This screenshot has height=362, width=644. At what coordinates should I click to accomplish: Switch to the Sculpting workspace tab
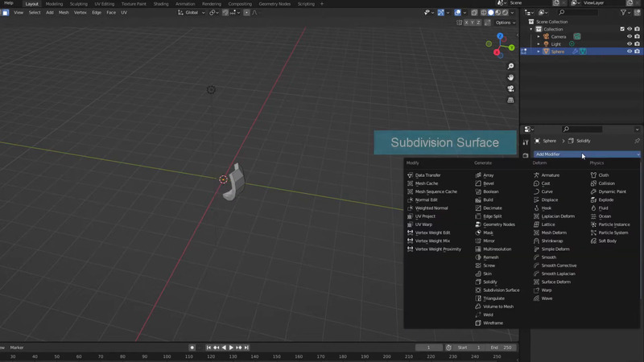[x=78, y=4]
